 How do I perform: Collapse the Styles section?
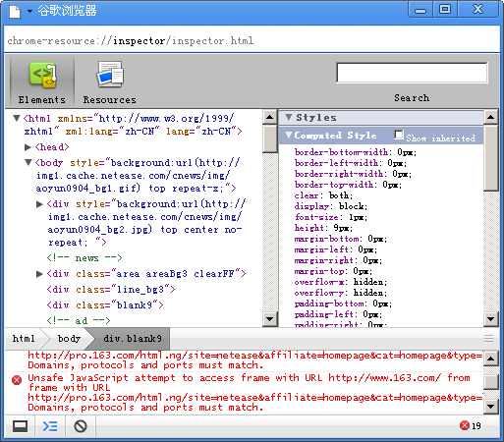(x=289, y=117)
